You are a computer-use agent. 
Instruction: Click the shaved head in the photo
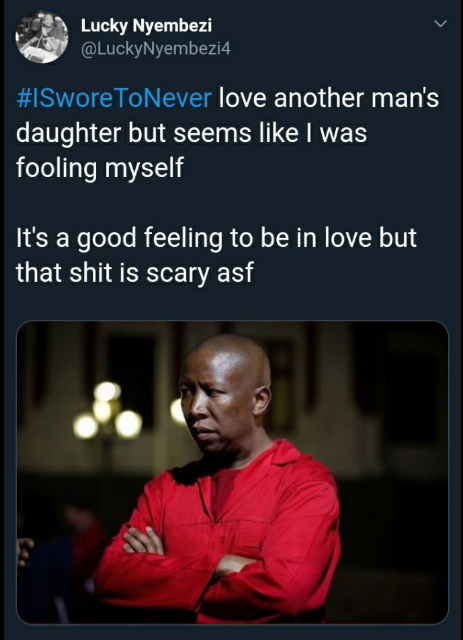point(231,355)
